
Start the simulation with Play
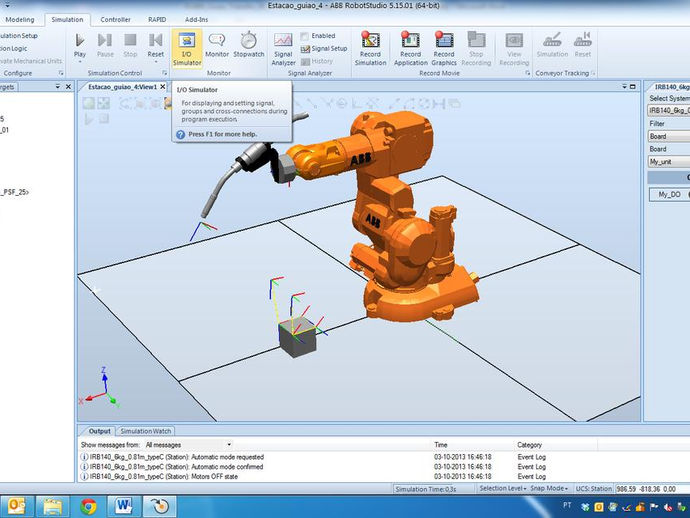pos(80,44)
